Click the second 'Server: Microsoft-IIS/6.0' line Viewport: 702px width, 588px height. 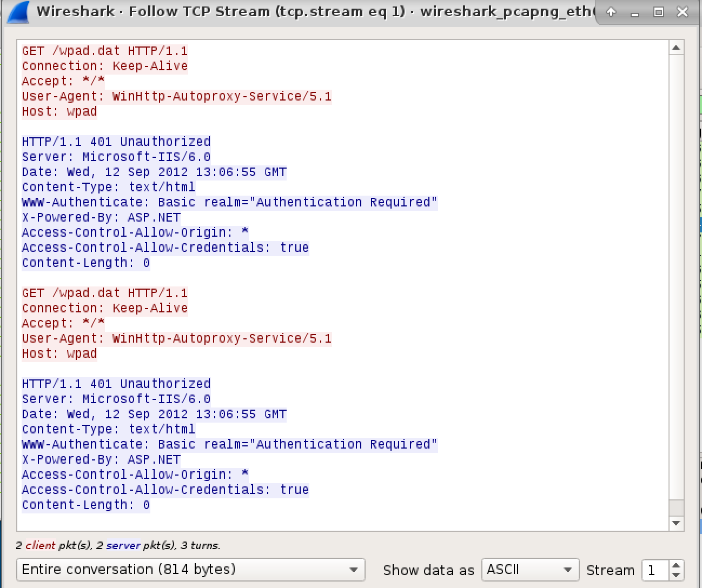116,399
